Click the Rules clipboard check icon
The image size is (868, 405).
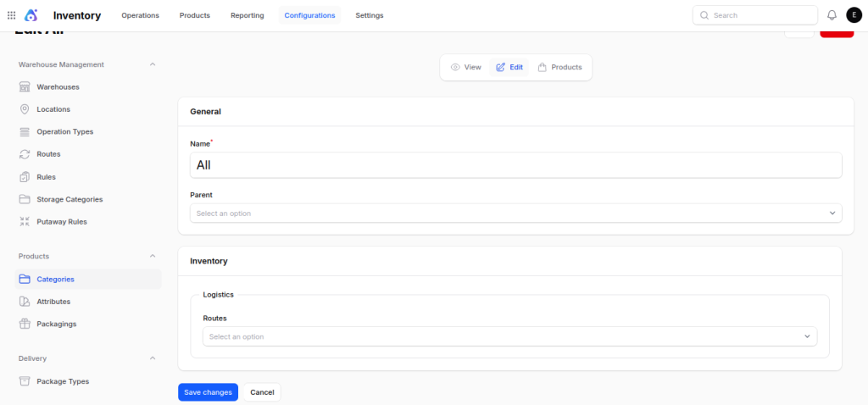click(x=25, y=177)
